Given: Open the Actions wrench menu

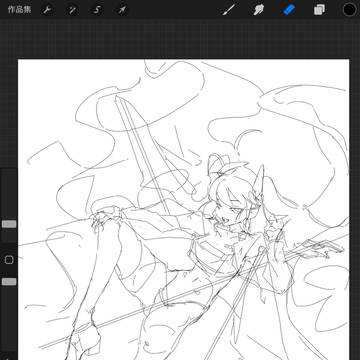Looking at the screenshot, I should 47,10.
